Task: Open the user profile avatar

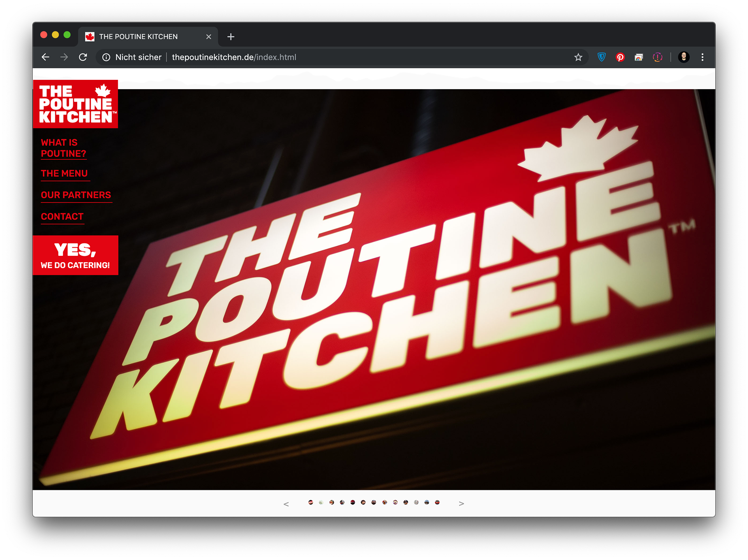Action: coord(684,57)
